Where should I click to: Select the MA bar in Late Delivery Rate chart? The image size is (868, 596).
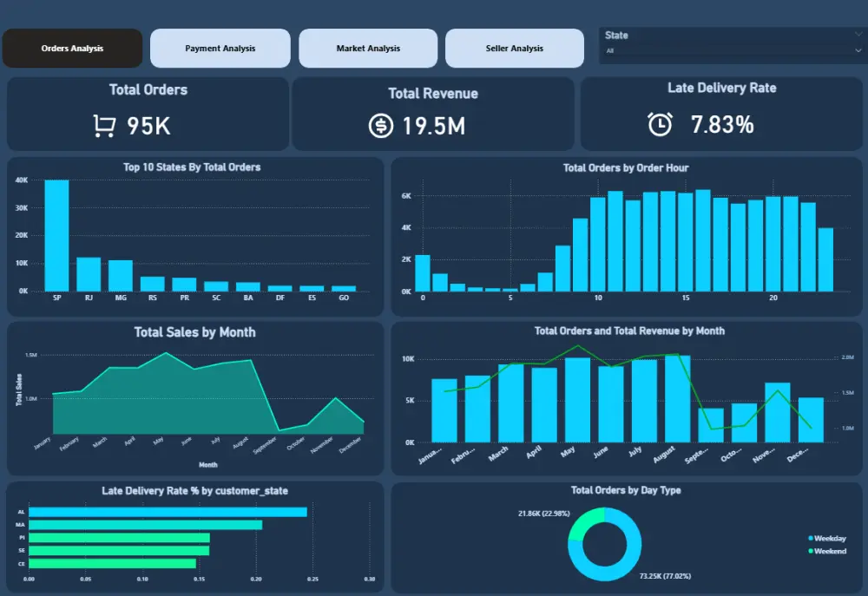click(146, 525)
